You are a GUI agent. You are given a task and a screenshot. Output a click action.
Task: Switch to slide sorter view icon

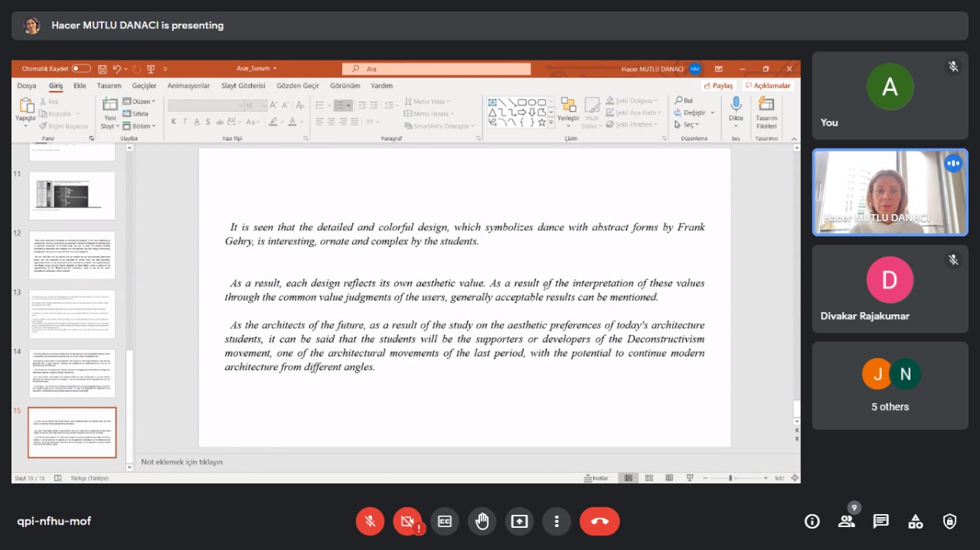(648, 478)
